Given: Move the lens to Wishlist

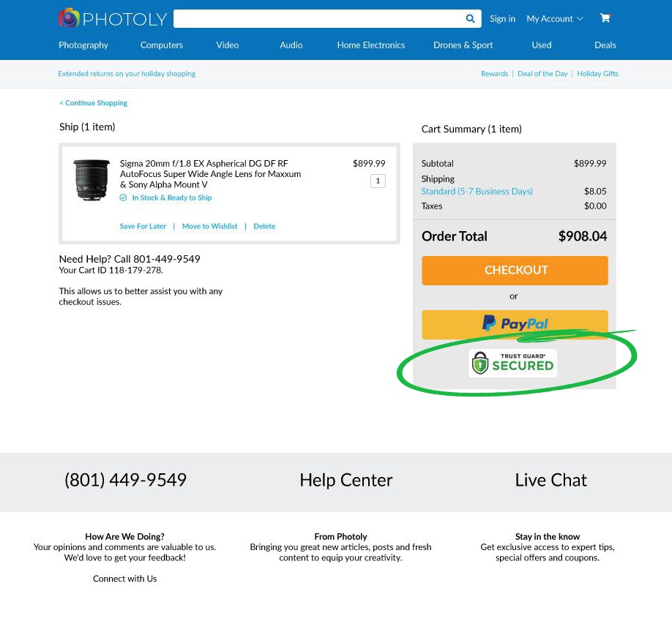Looking at the screenshot, I should click(x=209, y=226).
